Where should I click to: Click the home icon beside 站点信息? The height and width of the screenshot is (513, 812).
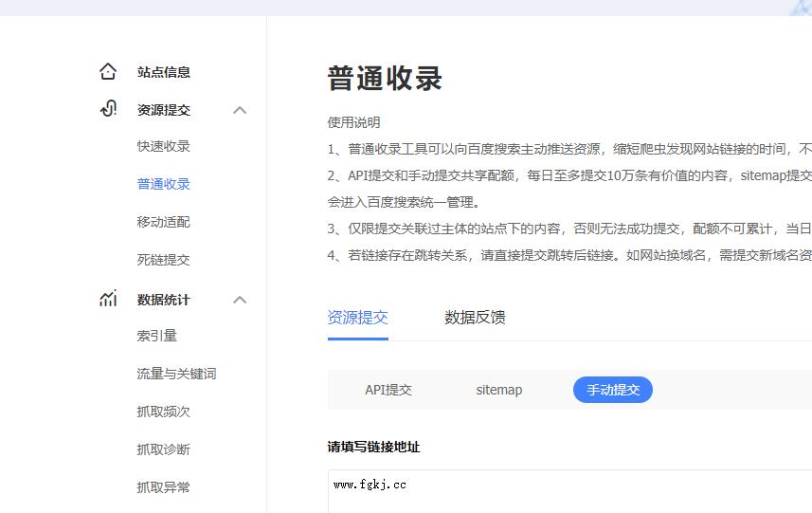(108, 72)
